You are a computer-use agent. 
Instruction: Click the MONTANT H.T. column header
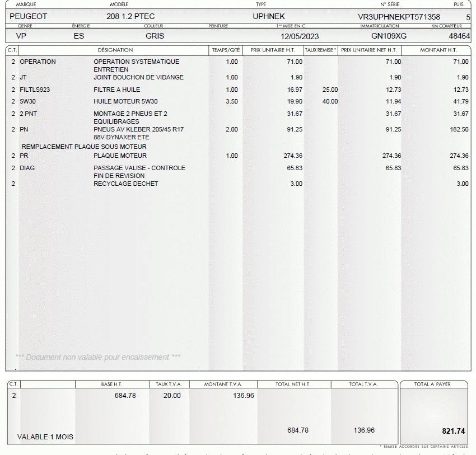coord(438,50)
